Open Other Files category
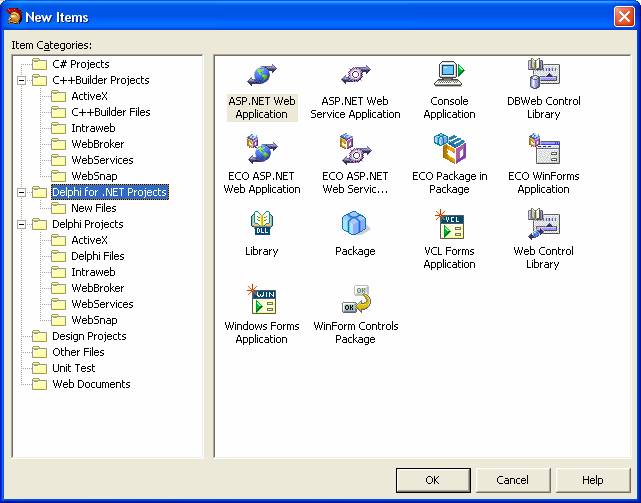The image size is (641, 503). point(78,352)
